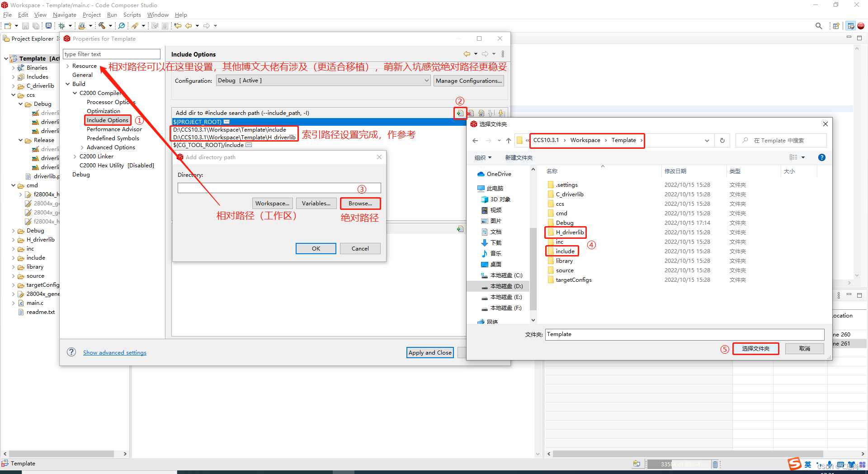Click the Save All toolbar icon
The image size is (868, 474).
[x=35, y=26]
